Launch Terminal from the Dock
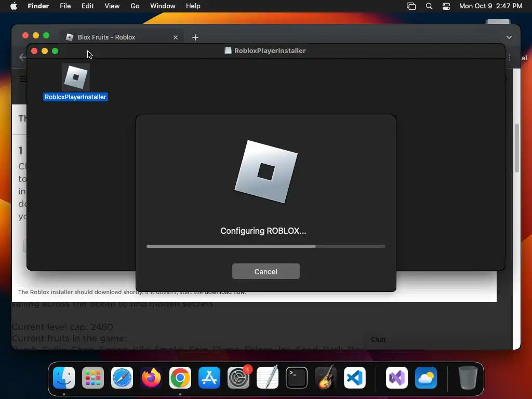This screenshot has width=532, height=399. tap(297, 378)
